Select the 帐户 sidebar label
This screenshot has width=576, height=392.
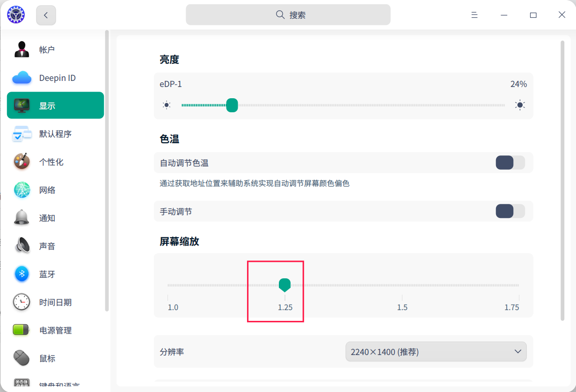point(47,50)
